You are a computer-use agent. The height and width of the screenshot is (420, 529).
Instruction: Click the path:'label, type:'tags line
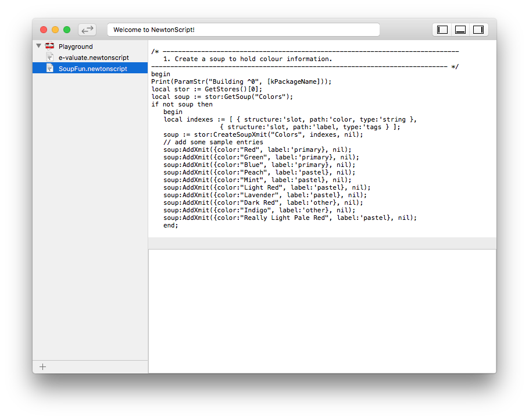(x=310, y=127)
